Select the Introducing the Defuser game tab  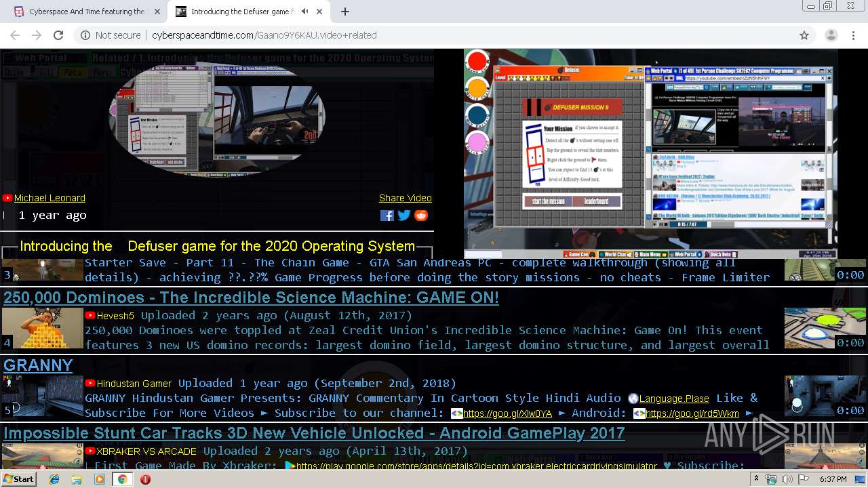pos(248,12)
